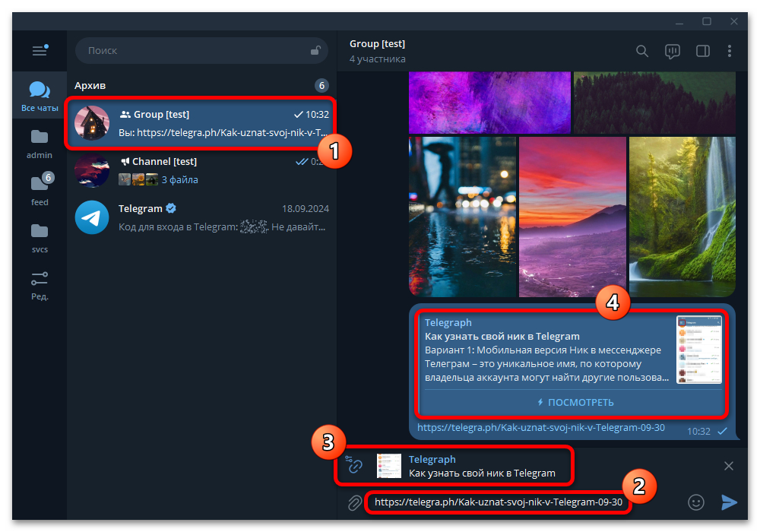Click the Channel [test] avatar

92,170
